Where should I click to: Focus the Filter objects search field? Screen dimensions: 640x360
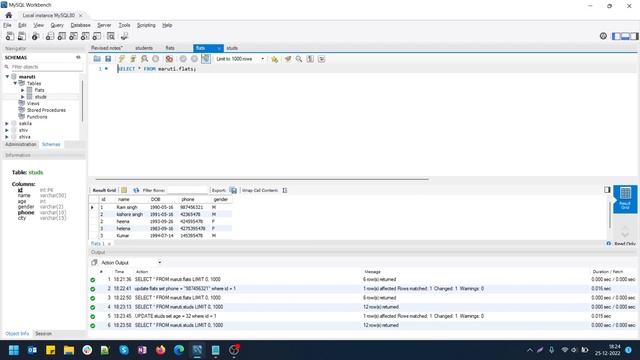(46, 67)
